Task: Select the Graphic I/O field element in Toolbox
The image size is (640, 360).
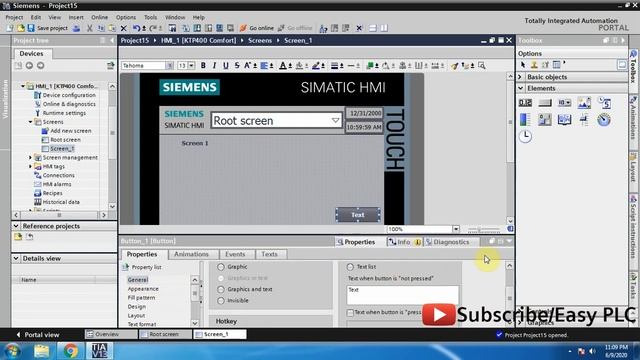Action: 584,102
